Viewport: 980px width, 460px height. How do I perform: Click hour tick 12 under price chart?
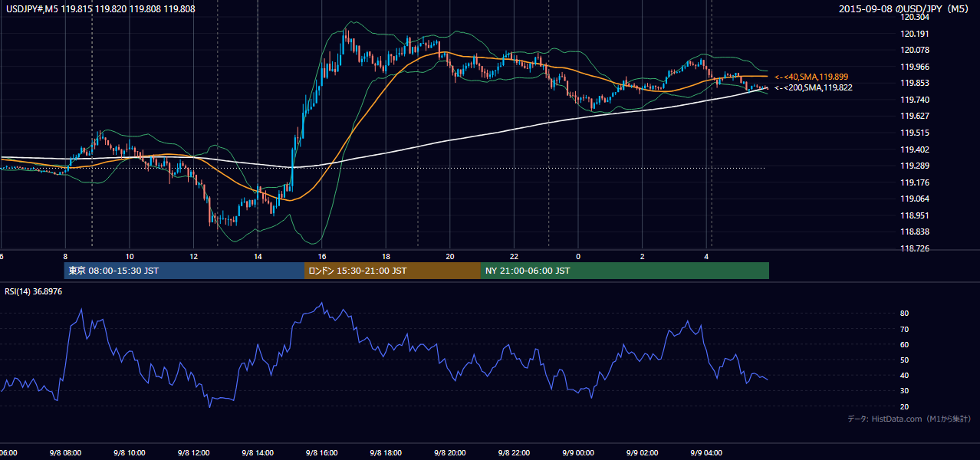point(193,256)
